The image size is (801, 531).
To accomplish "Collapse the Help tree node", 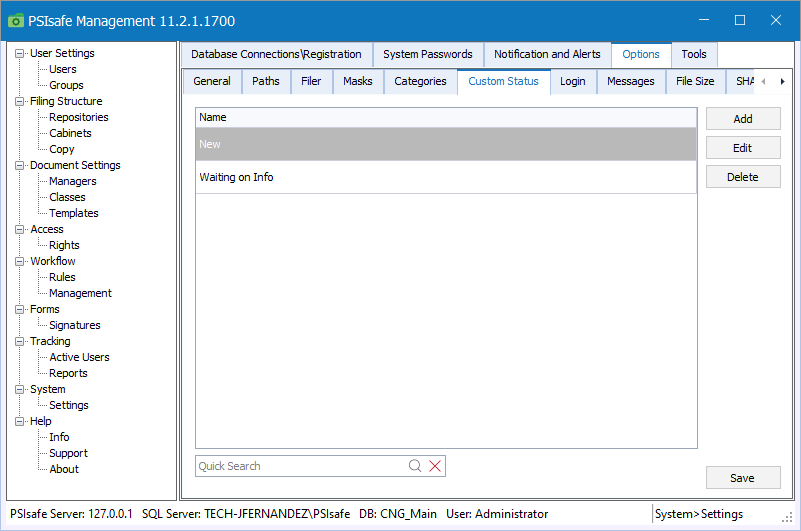I will (x=19, y=421).
